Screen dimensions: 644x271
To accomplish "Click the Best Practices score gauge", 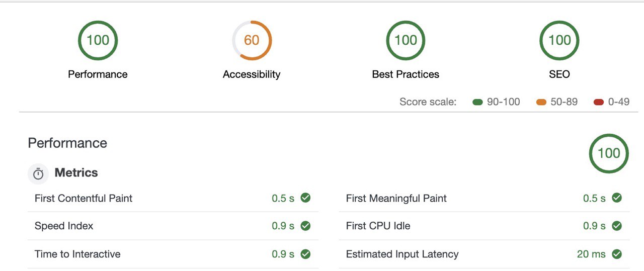I will 406,40.
